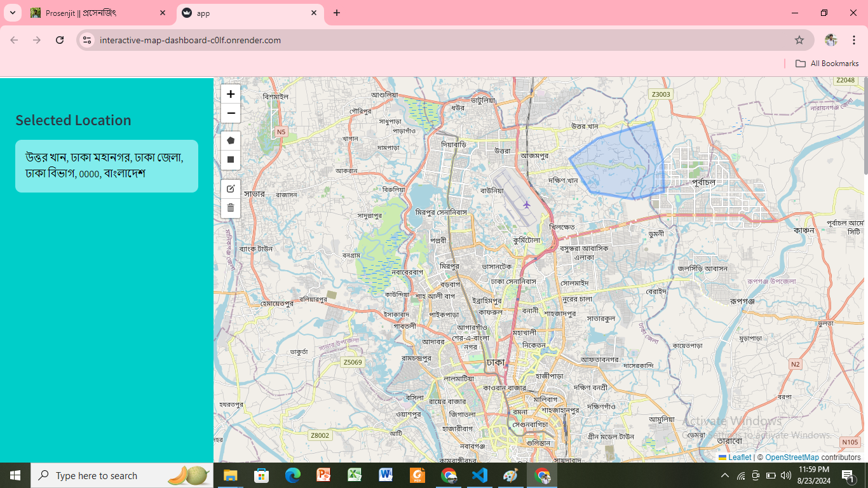This screenshot has width=868, height=488.
Task: Zoom in on the map
Action: (x=231, y=94)
